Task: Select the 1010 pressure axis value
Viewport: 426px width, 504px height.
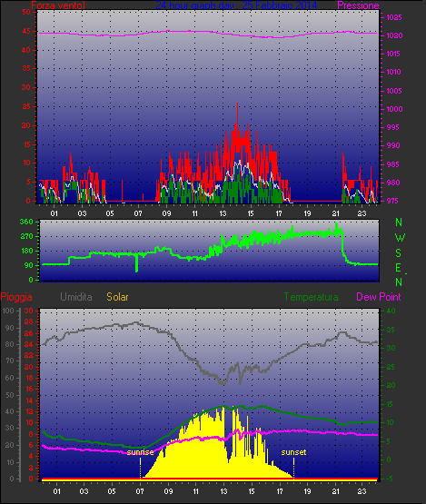Action: [x=394, y=72]
